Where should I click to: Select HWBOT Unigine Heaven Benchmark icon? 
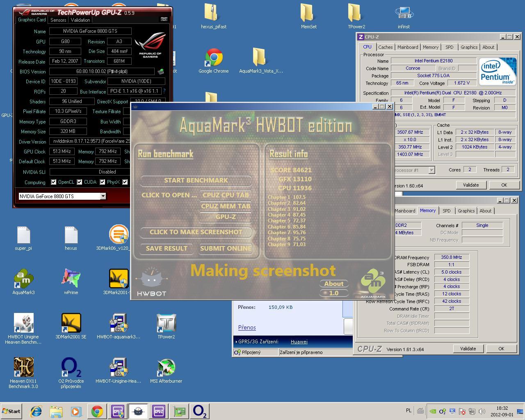pos(23,329)
